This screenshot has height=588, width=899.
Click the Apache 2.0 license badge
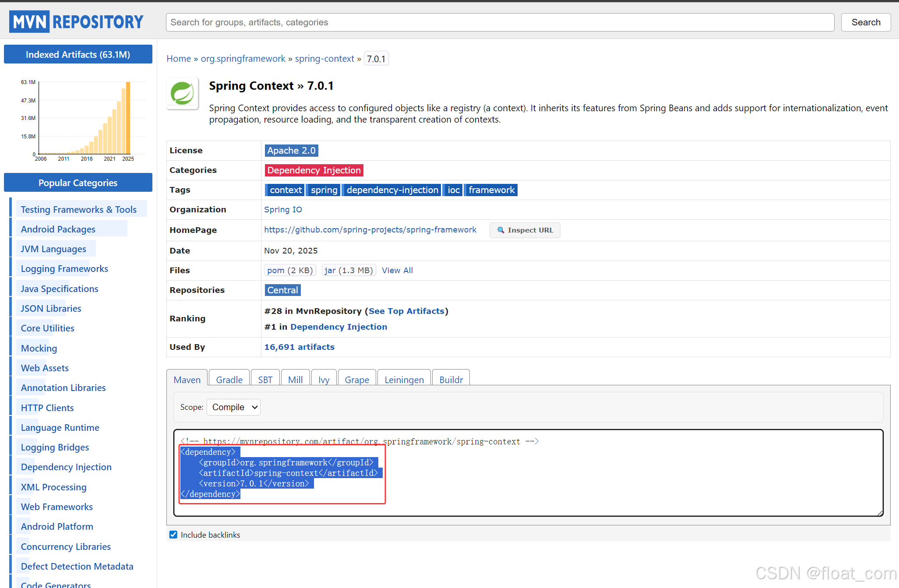tap(291, 151)
